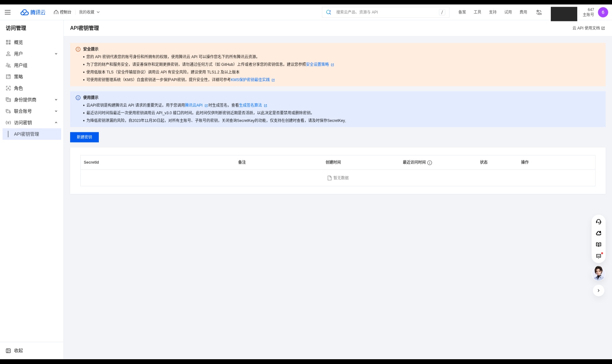This screenshot has height=364, width=612.
Task: Click the cloud assistant floating icon
Action: [599, 233]
